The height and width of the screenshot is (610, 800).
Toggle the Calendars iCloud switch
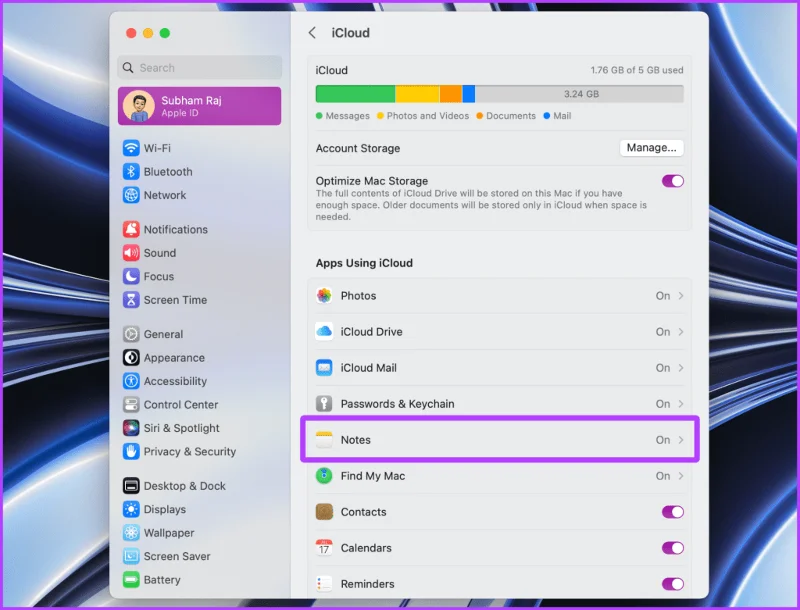pyautogui.click(x=672, y=548)
